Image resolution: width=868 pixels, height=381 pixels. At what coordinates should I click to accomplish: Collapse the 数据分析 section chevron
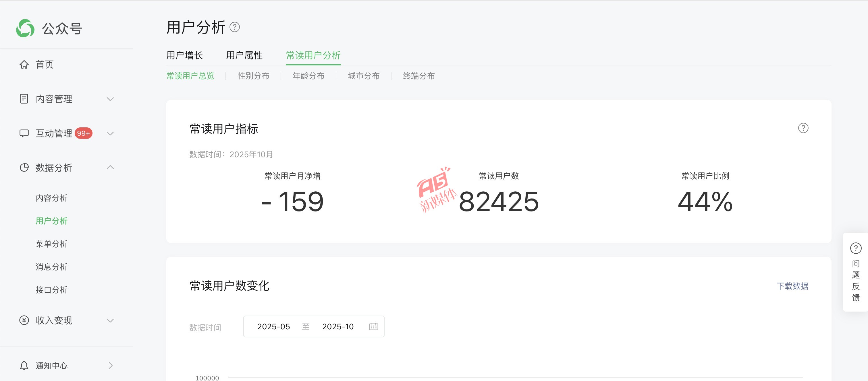110,167
